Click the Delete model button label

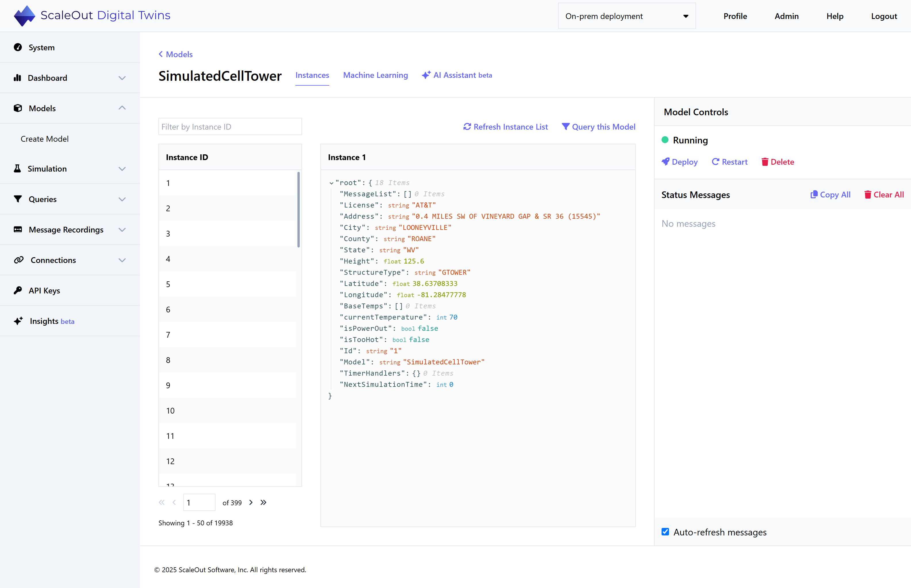(x=782, y=162)
